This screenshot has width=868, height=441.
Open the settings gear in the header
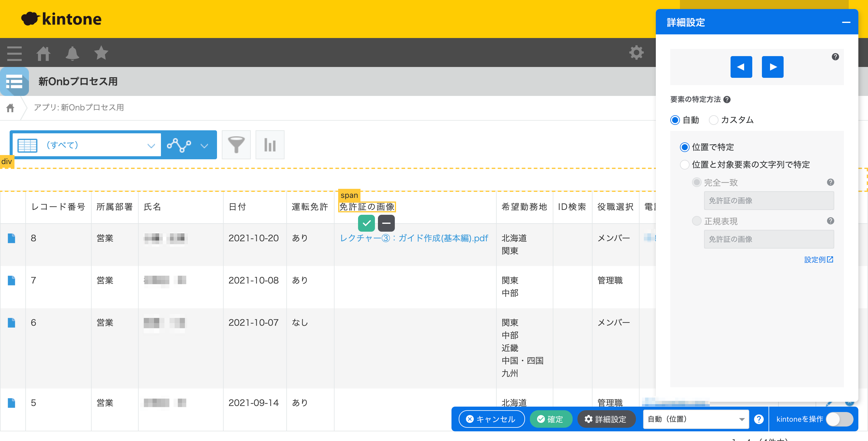(636, 52)
